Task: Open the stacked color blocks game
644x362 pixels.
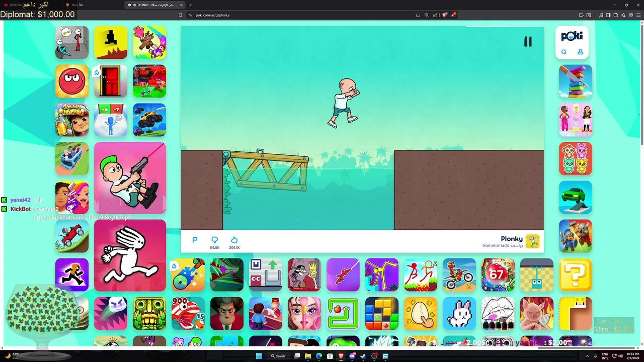Action: tap(576, 81)
